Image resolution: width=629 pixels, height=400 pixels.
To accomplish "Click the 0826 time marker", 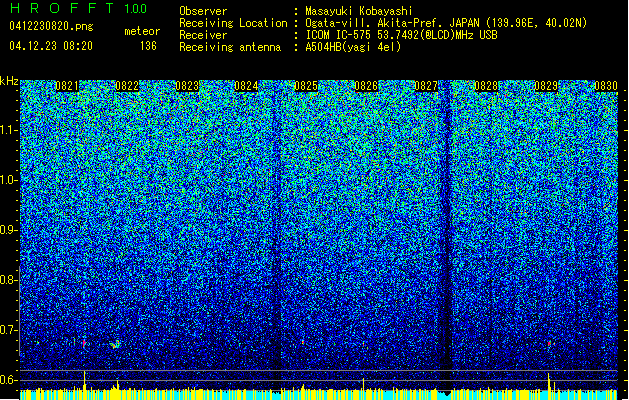I will (366, 86).
